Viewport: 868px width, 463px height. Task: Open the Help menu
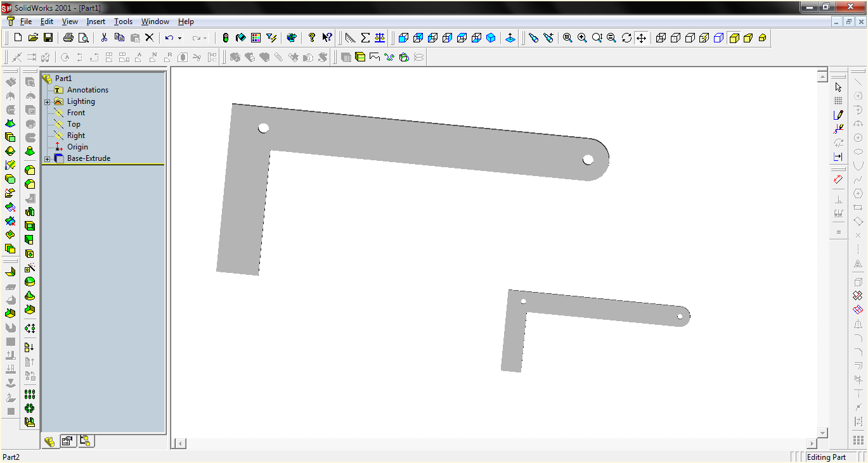(x=186, y=22)
